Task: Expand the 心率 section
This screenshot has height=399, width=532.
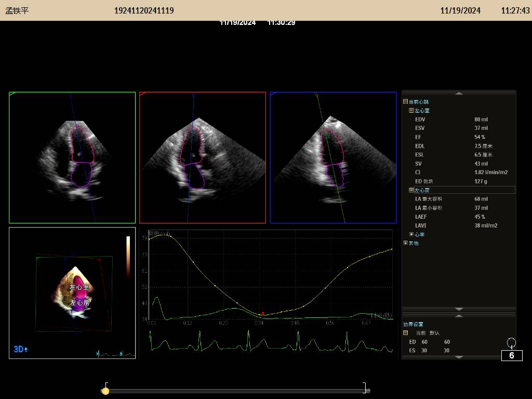Action: pyautogui.click(x=411, y=234)
